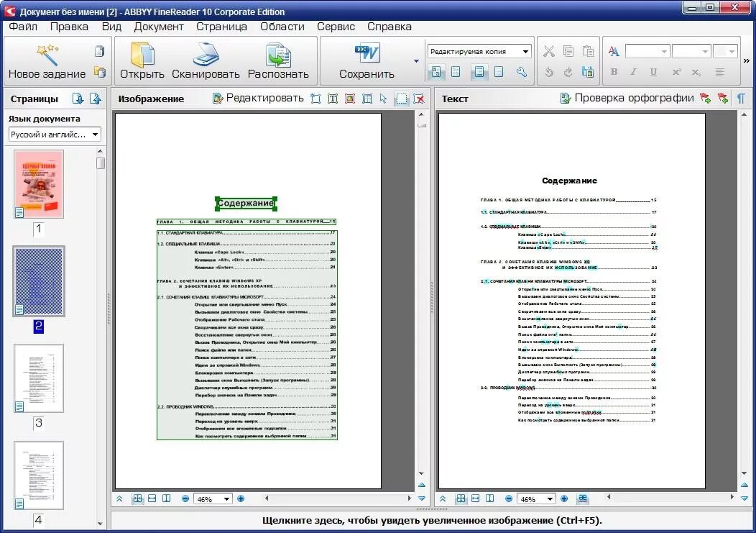756x533 pixels.
Task: Open the Страница menu
Action: [x=221, y=26]
